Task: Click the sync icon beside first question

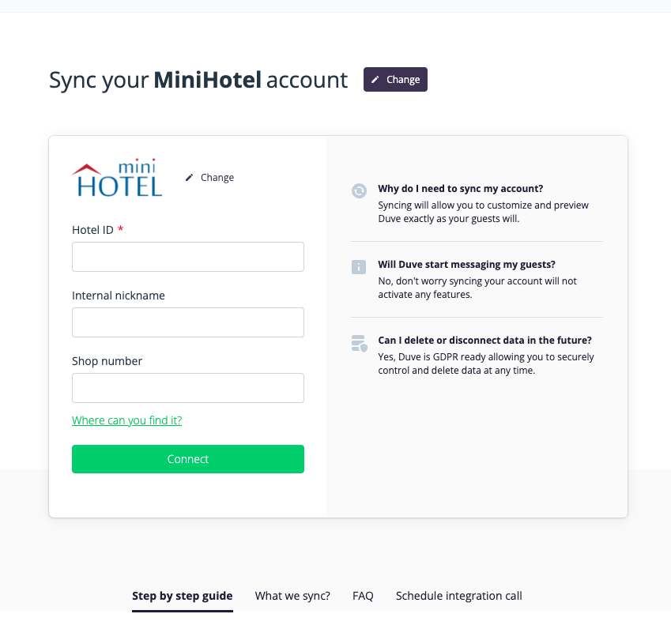Action: click(359, 190)
